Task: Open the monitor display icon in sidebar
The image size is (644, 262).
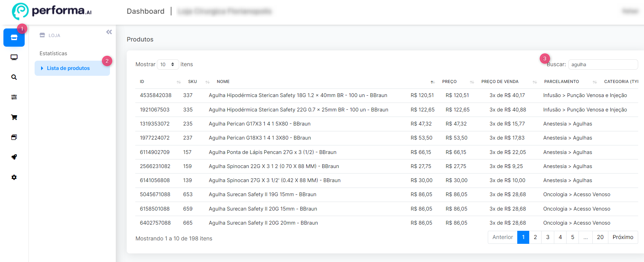Action: click(14, 57)
